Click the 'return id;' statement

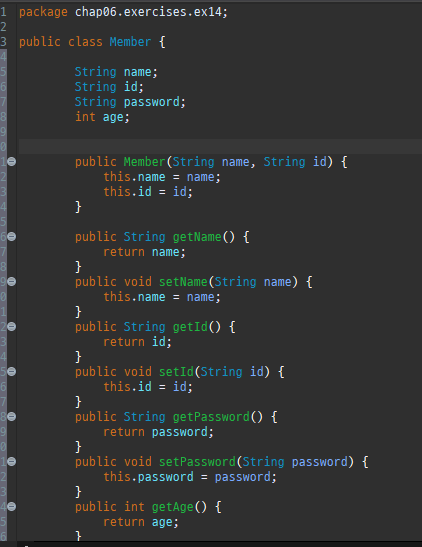click(x=137, y=342)
